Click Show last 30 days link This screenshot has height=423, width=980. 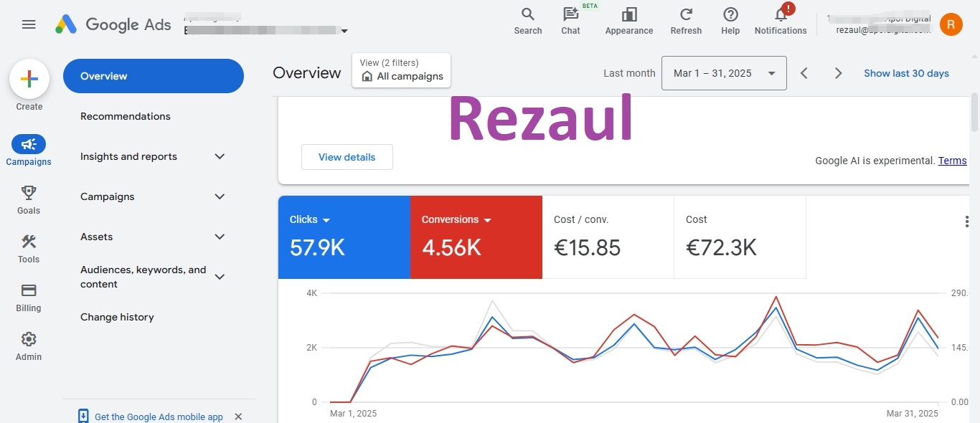click(x=906, y=73)
